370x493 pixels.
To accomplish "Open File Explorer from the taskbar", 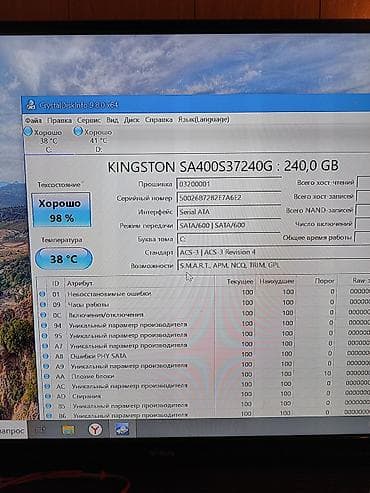I will 69,429.
